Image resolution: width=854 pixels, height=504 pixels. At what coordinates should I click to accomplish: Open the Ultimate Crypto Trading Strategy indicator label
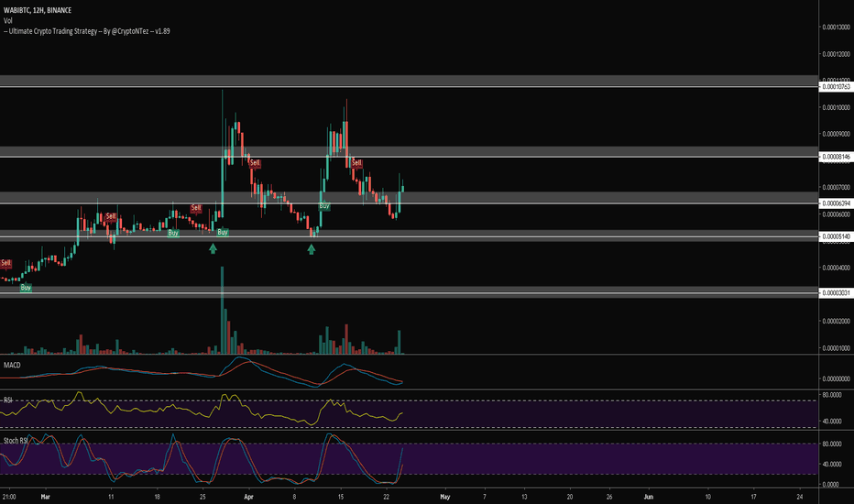pyautogui.click(x=87, y=31)
